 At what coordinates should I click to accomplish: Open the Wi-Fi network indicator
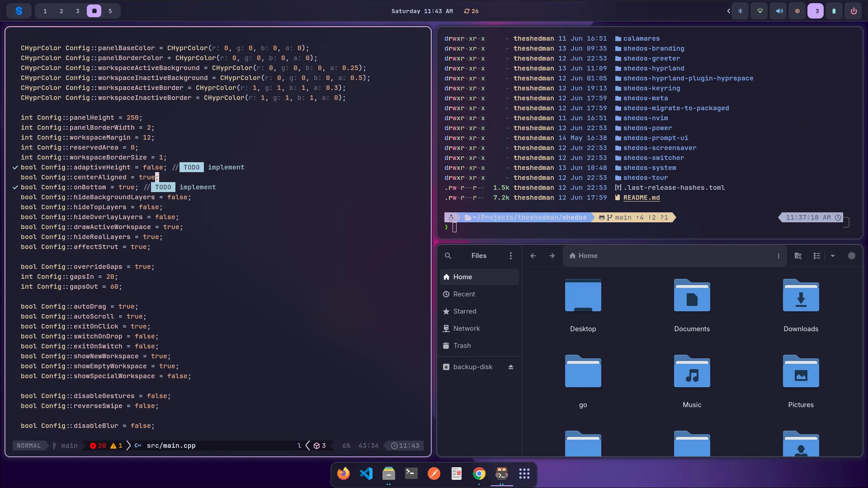[x=760, y=11]
